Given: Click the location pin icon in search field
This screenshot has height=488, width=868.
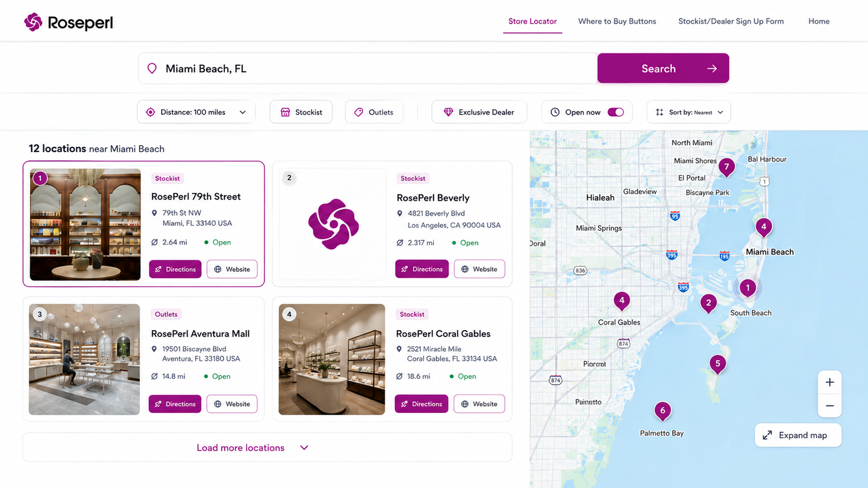Looking at the screenshot, I should tap(152, 69).
